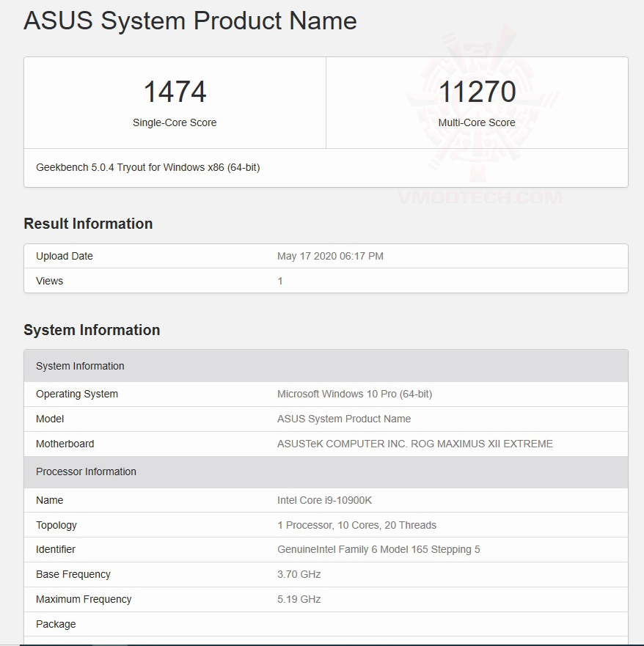Click the Base Frequency 3.70 GHz value
The image size is (644, 646).
[x=299, y=574]
